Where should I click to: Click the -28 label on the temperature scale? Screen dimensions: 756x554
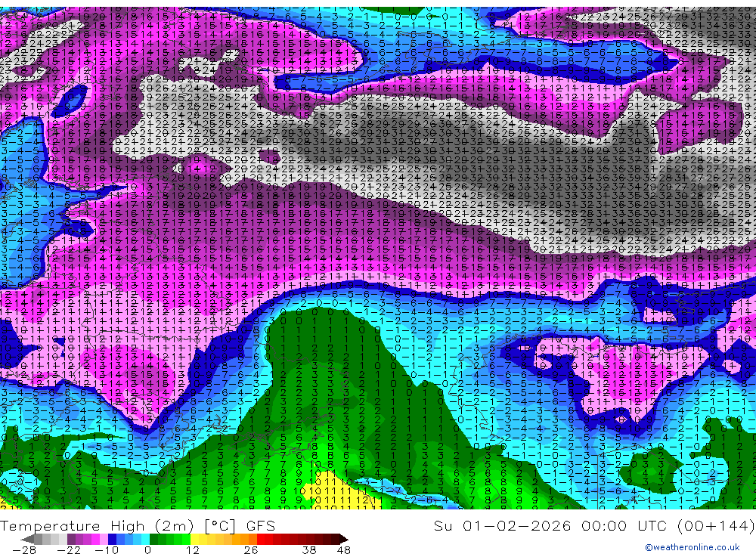pos(24,549)
